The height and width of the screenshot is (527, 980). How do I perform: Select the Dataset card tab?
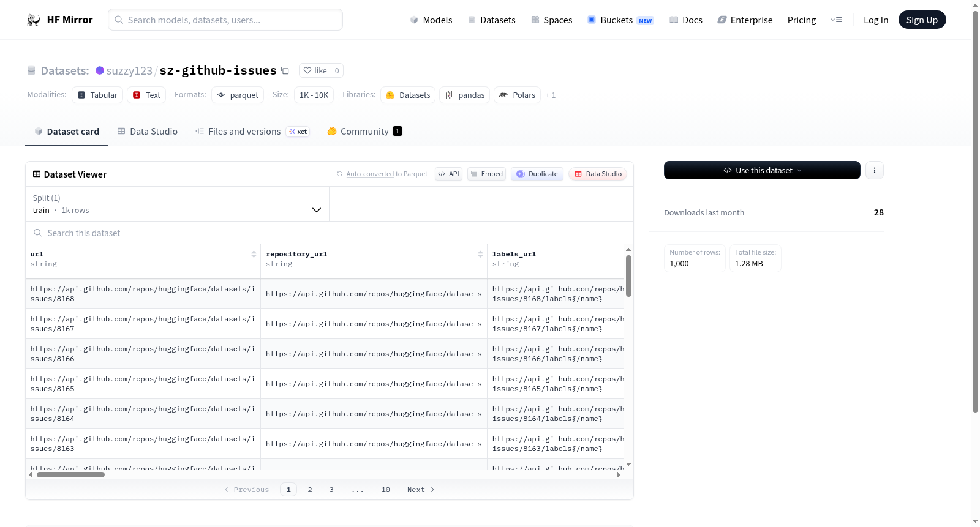[x=67, y=131]
